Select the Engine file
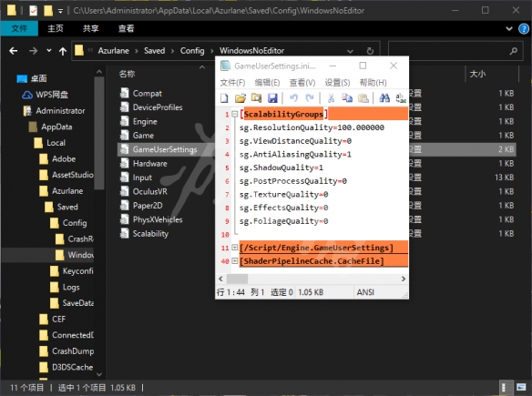532x396 pixels. coord(145,121)
